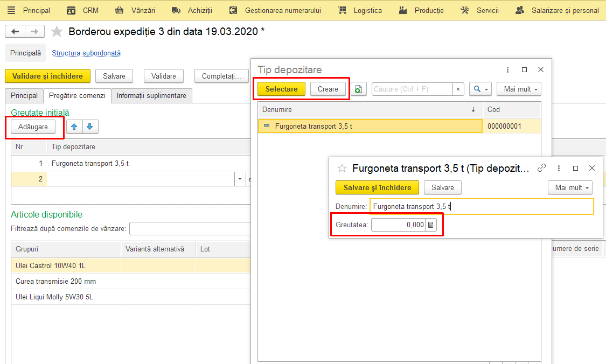The height and width of the screenshot is (364, 606).
Task: Sort by Denumire column header
Action: coord(370,110)
